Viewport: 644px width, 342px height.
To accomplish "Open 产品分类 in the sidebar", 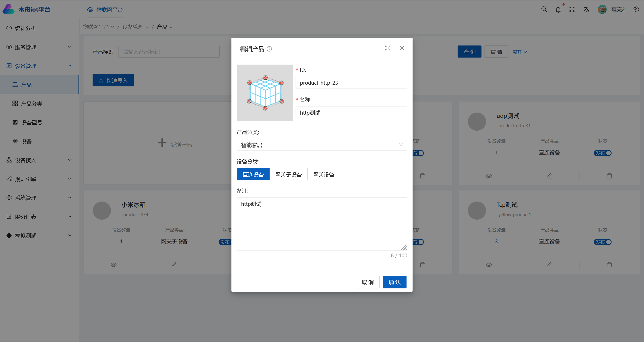I will pyautogui.click(x=39, y=104).
